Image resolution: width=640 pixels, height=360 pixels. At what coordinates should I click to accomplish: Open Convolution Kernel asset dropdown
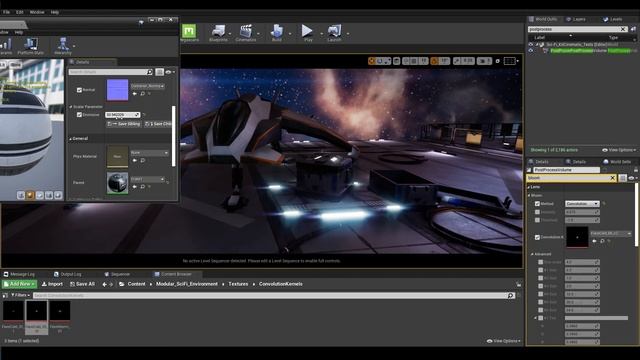[x=611, y=233]
